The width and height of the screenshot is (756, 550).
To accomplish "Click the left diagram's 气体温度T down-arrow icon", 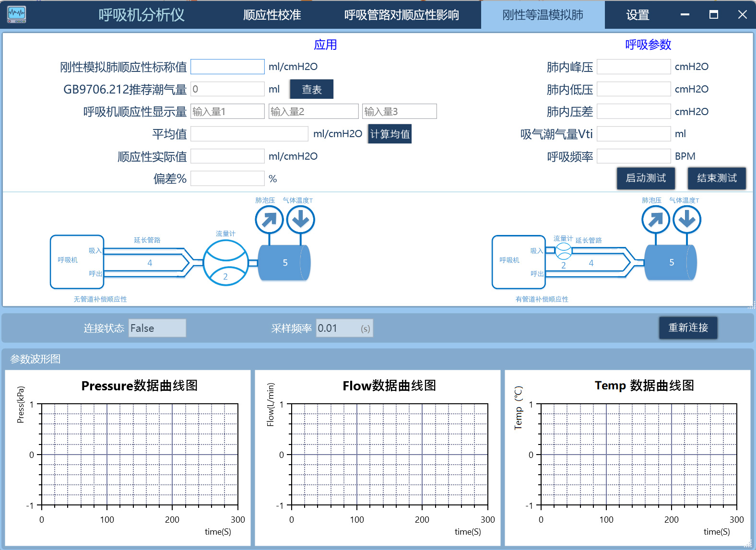I will 300,220.
